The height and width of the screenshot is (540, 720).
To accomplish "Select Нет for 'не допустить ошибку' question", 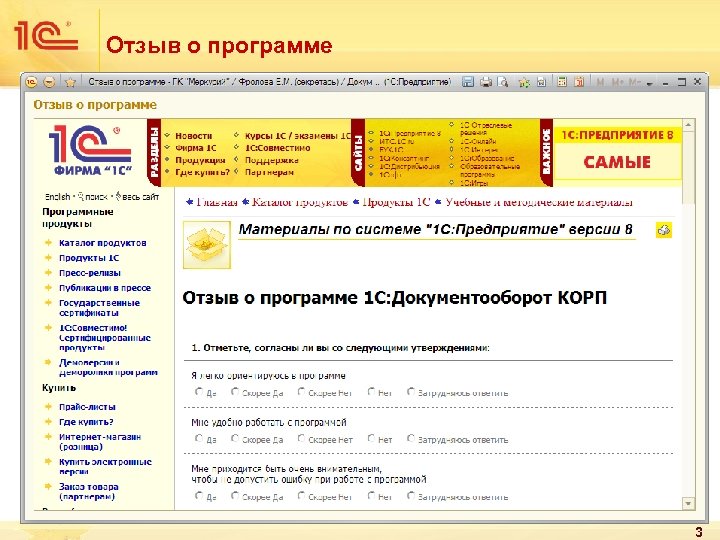I will [371, 495].
